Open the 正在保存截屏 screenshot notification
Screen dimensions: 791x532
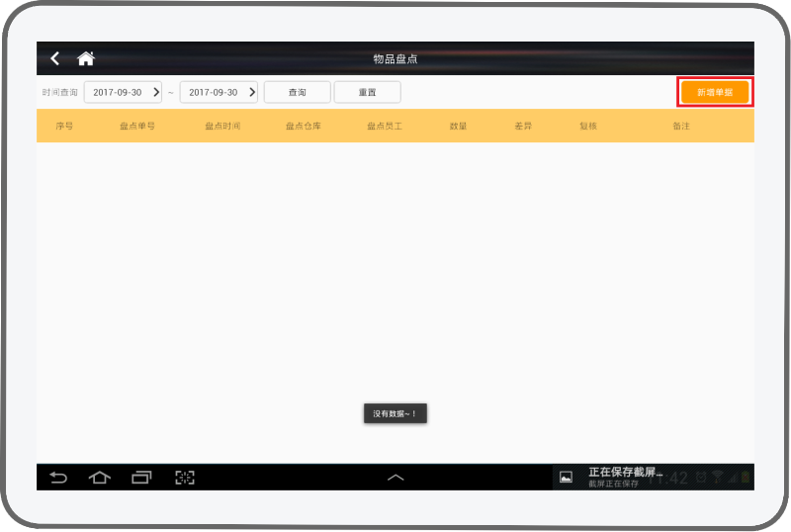point(625,477)
